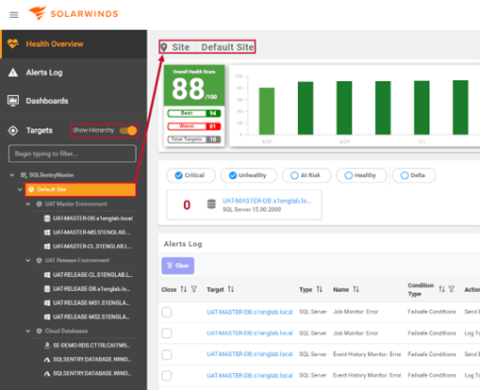Image resolution: width=480 pixels, height=390 pixels.
Task: Focus the Begin typing to filter field
Action: [x=72, y=154]
